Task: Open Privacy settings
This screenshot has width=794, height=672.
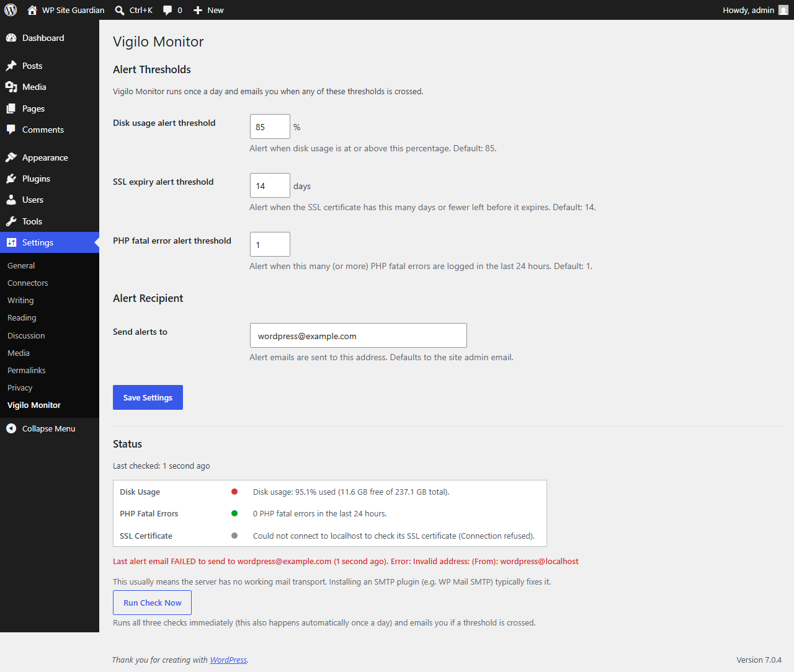Action: click(20, 387)
